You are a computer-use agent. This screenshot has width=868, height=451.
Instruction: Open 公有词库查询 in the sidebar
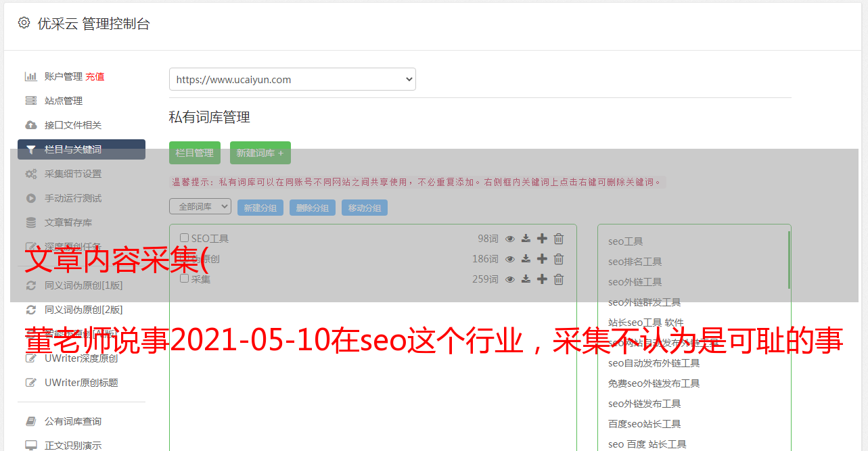pos(73,421)
